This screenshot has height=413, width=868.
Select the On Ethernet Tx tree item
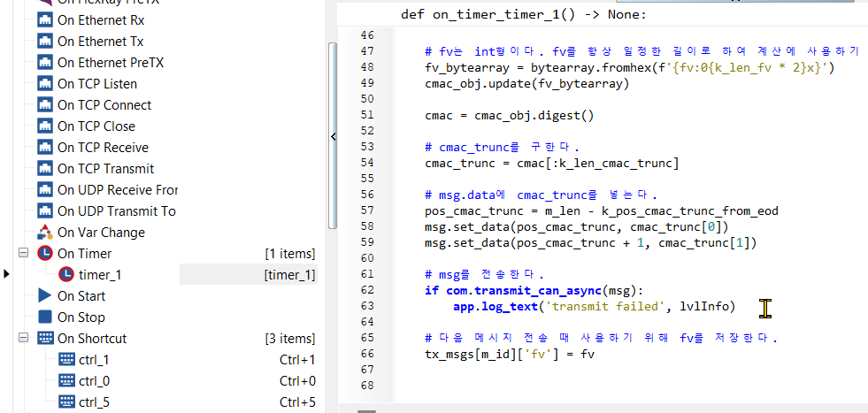[x=100, y=42]
